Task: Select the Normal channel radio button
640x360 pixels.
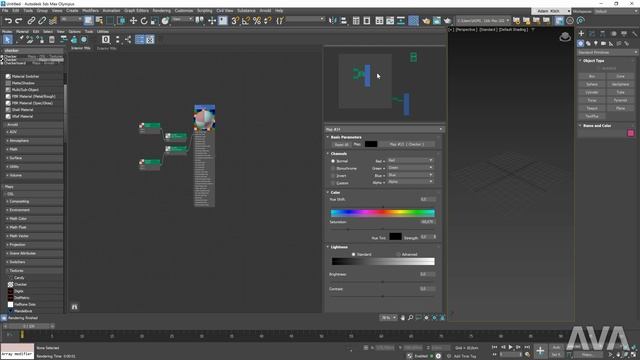Action: coord(333,161)
